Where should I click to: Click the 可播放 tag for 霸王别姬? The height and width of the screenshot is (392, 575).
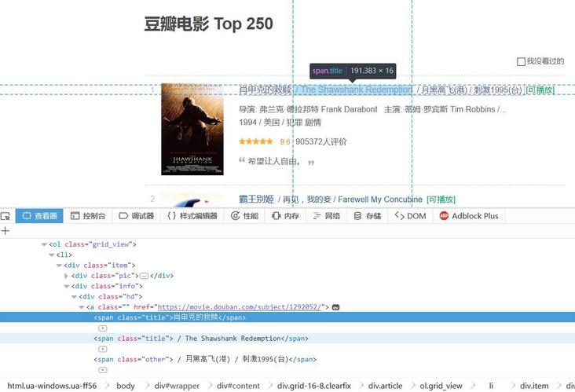coord(441,200)
